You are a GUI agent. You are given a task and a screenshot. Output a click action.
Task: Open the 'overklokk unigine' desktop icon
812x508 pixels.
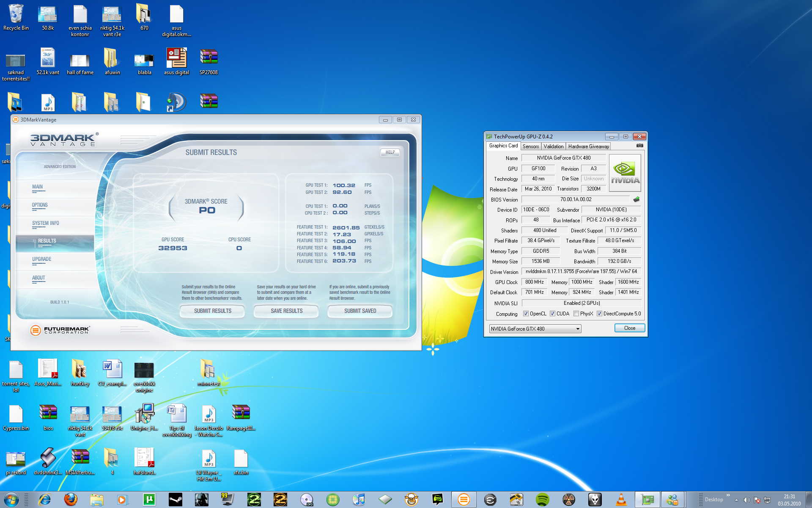pyautogui.click(x=144, y=376)
